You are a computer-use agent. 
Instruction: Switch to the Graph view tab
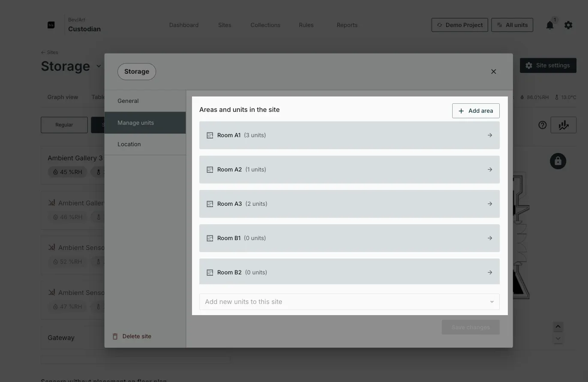(63, 97)
